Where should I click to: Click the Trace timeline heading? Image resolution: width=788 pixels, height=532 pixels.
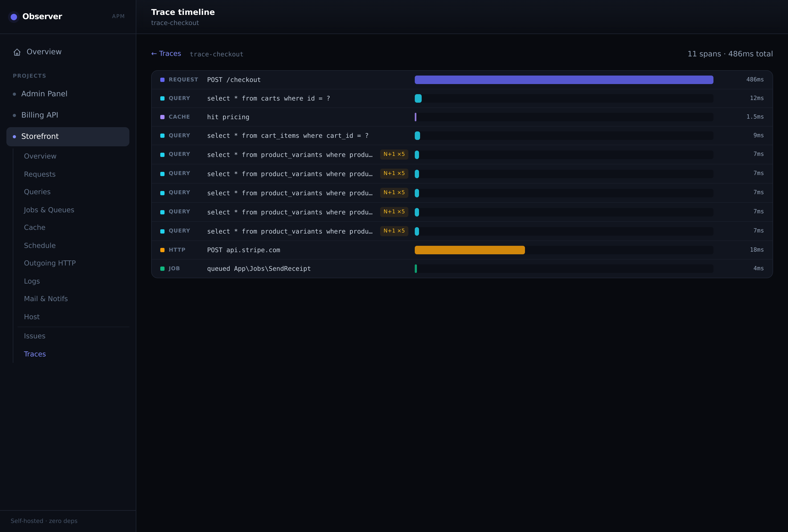coord(183,12)
